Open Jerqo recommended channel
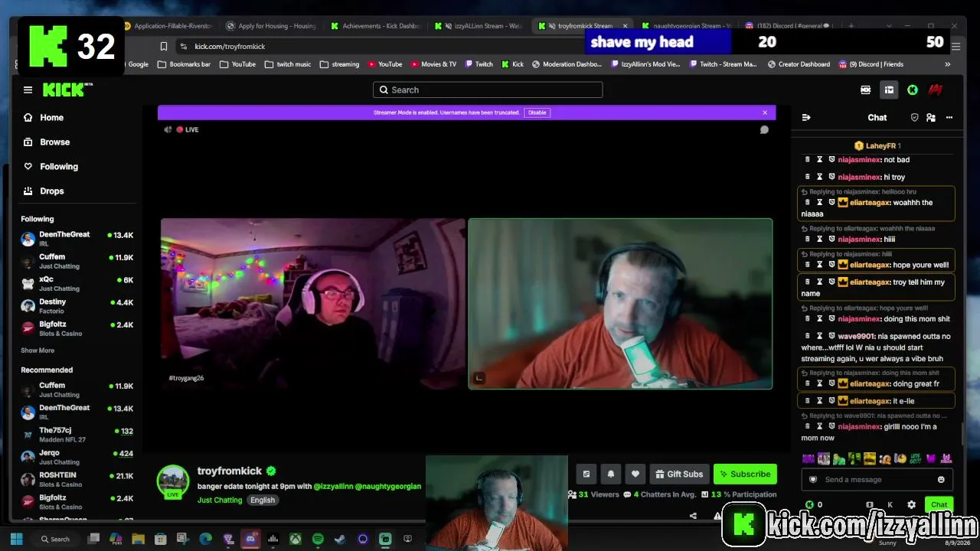The image size is (980, 551). 77,457
